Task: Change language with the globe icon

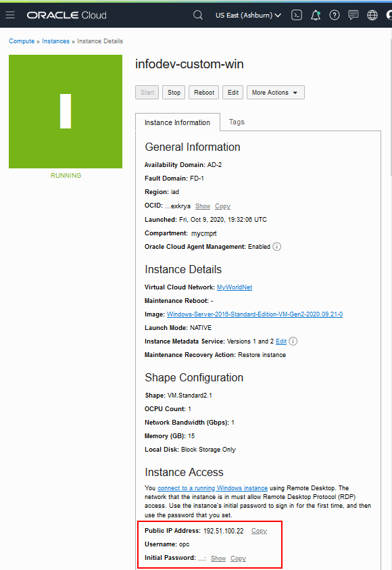Action: coord(372,14)
